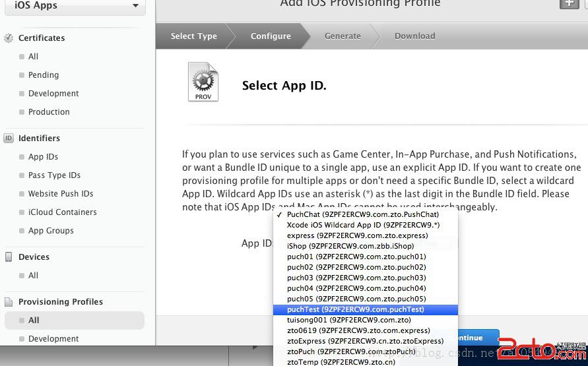This screenshot has height=366, width=588.
Task: Open App IDs under Identifiers
Action: coord(43,157)
